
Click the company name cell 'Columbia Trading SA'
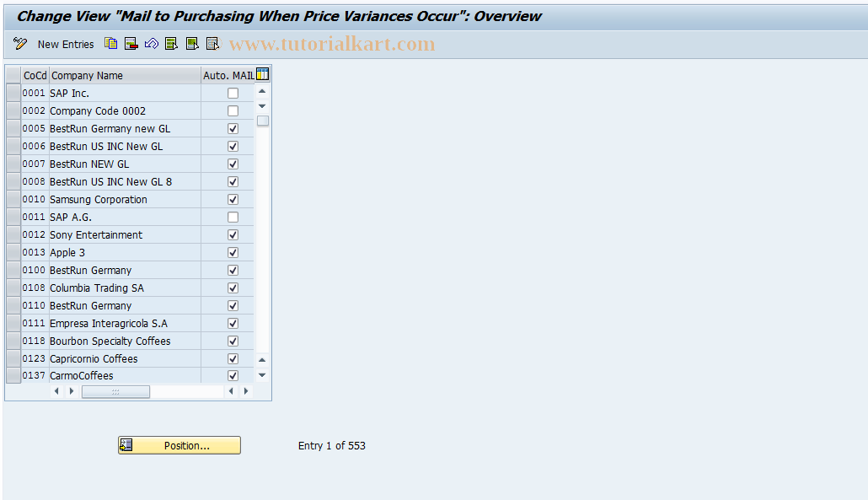(x=125, y=288)
